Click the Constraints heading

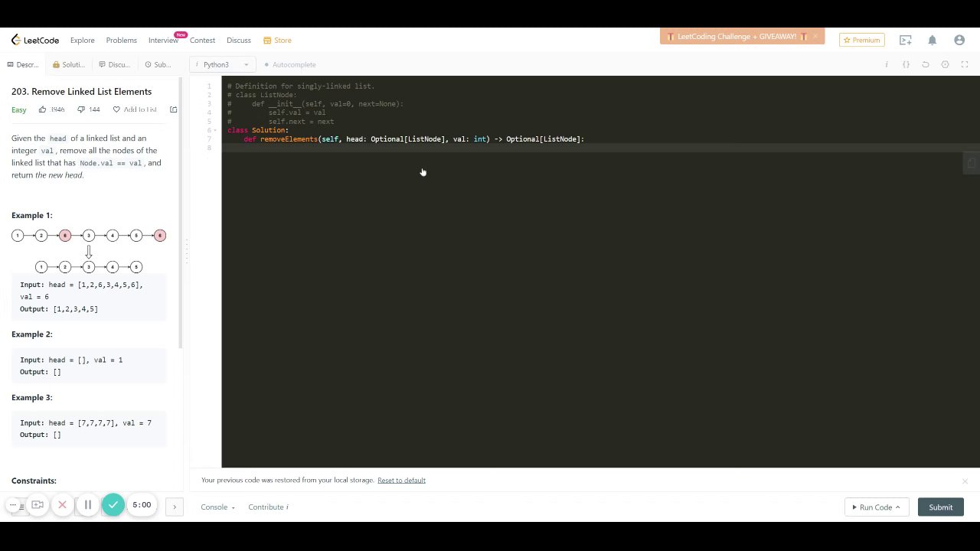[34, 481]
